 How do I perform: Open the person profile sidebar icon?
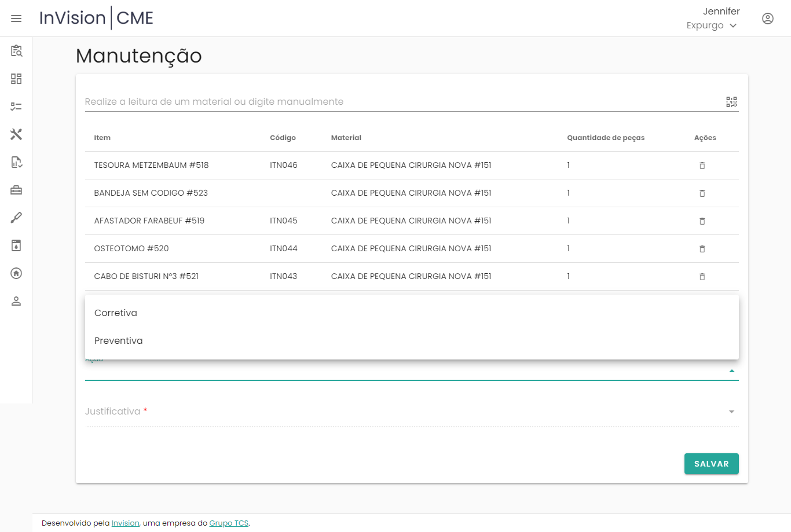point(16,301)
